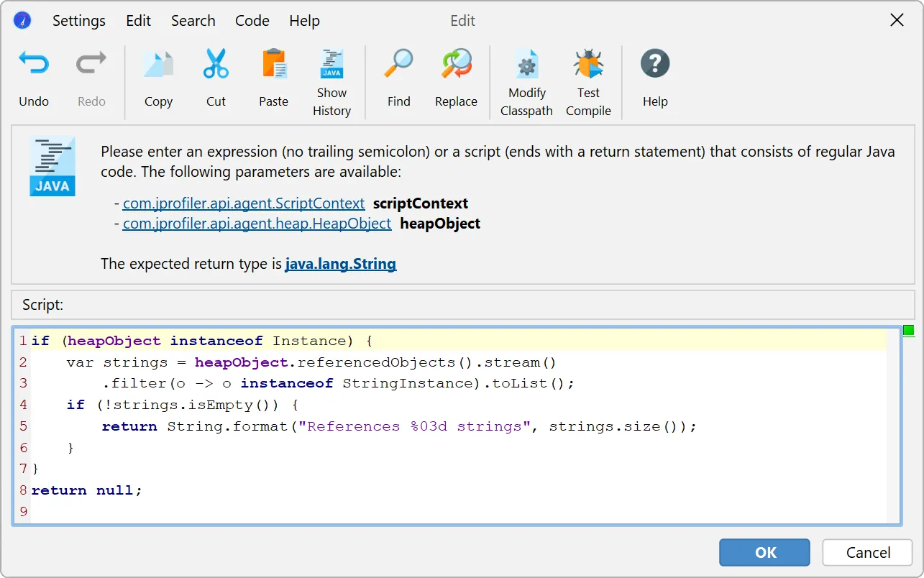This screenshot has width=924, height=578.
Task: Click the Replace toolbar icon
Action: click(457, 64)
